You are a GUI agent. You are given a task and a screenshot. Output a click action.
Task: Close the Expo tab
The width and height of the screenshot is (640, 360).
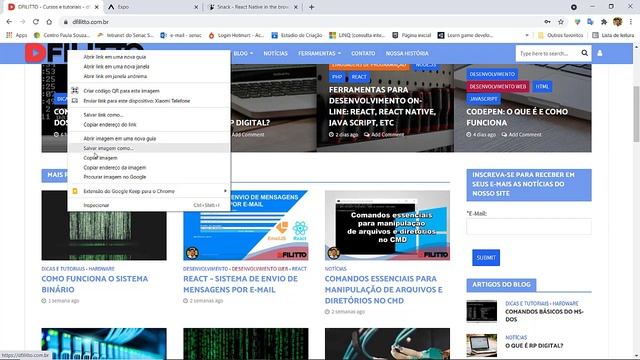point(196,7)
